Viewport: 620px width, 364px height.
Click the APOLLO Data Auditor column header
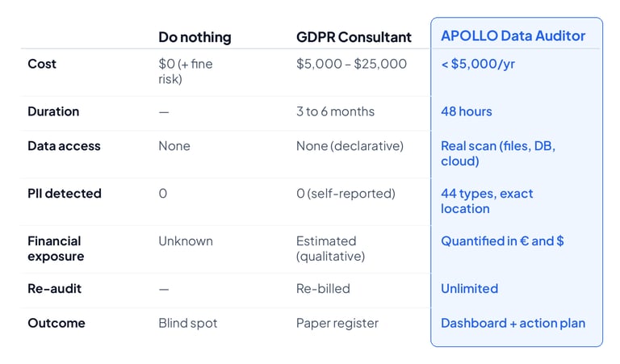pyautogui.click(x=513, y=36)
